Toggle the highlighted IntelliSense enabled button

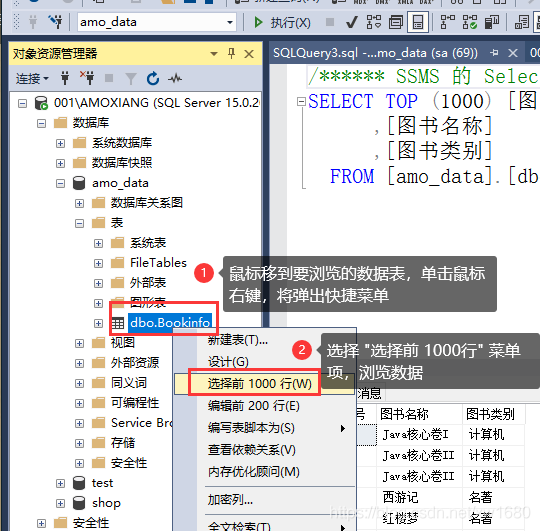click(418, 22)
